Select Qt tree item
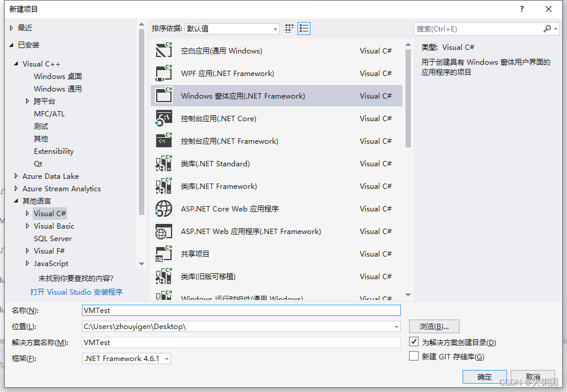Viewport: 567px width, 392px height. pos(38,163)
